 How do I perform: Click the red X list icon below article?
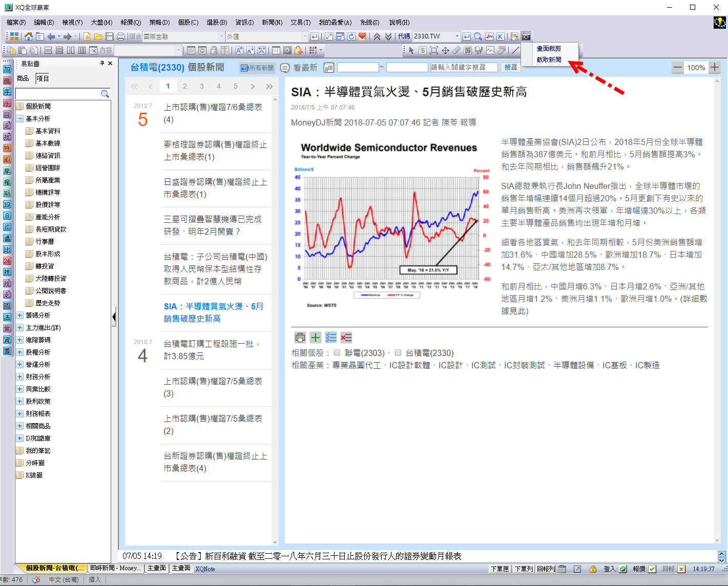346,338
